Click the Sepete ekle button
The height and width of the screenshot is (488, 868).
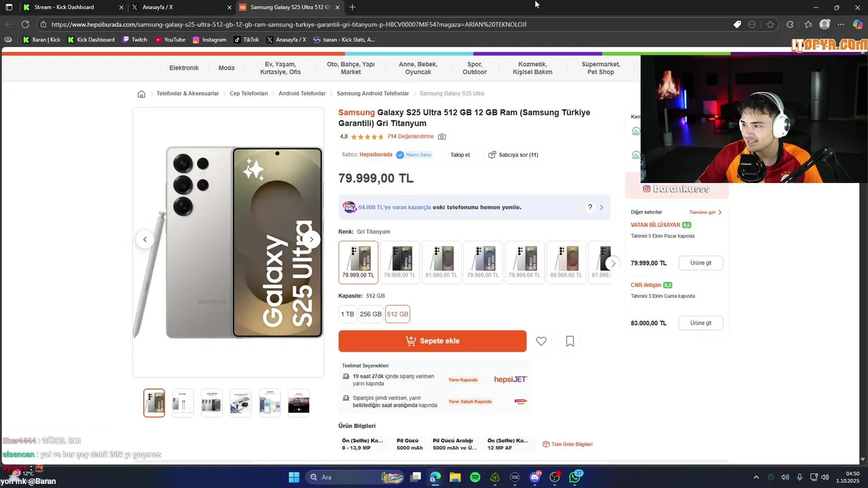pyautogui.click(x=433, y=341)
